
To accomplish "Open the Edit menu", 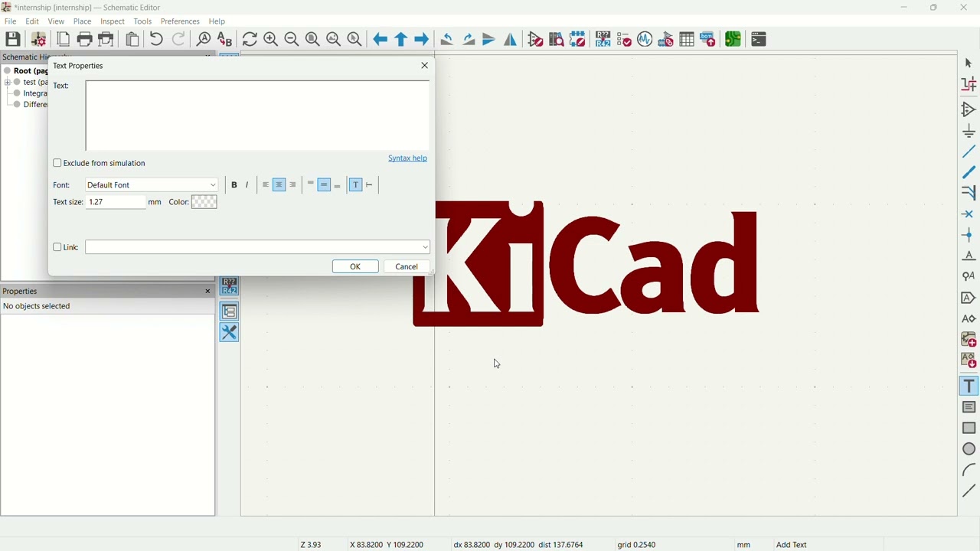I will coord(32,21).
